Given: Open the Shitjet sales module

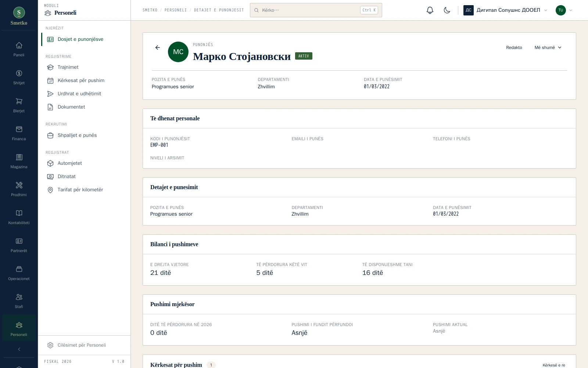Looking at the screenshot, I should [19, 77].
